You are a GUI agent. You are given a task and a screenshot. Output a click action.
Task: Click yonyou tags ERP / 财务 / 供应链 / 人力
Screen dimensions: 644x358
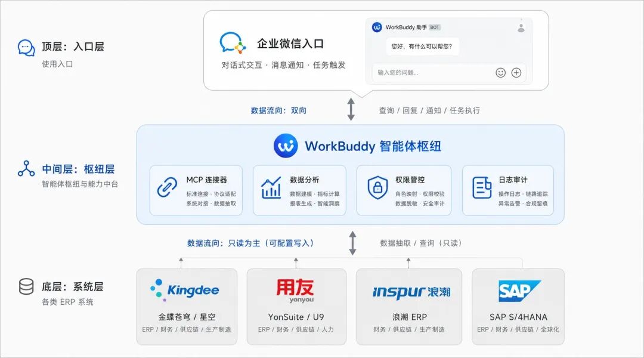coord(296,329)
